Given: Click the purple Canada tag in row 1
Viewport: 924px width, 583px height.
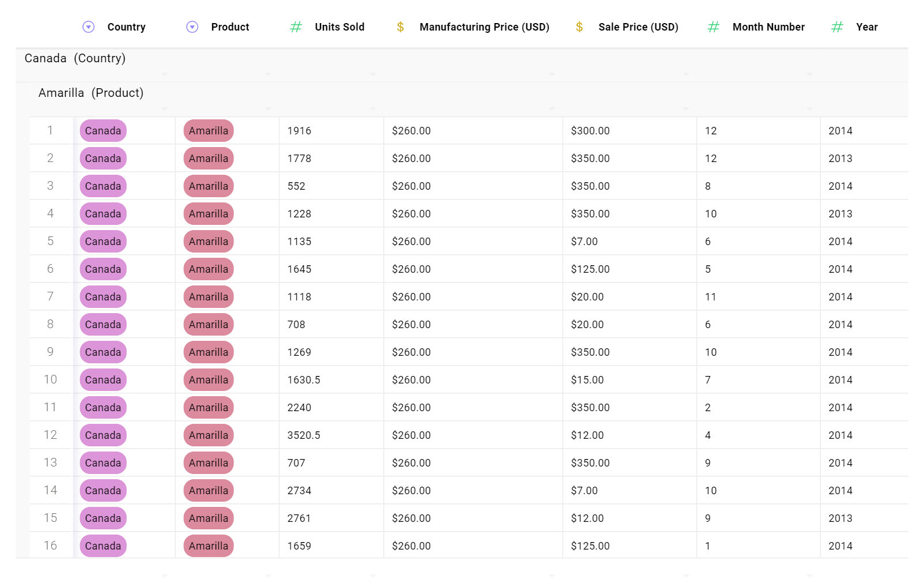Looking at the screenshot, I should point(103,130).
